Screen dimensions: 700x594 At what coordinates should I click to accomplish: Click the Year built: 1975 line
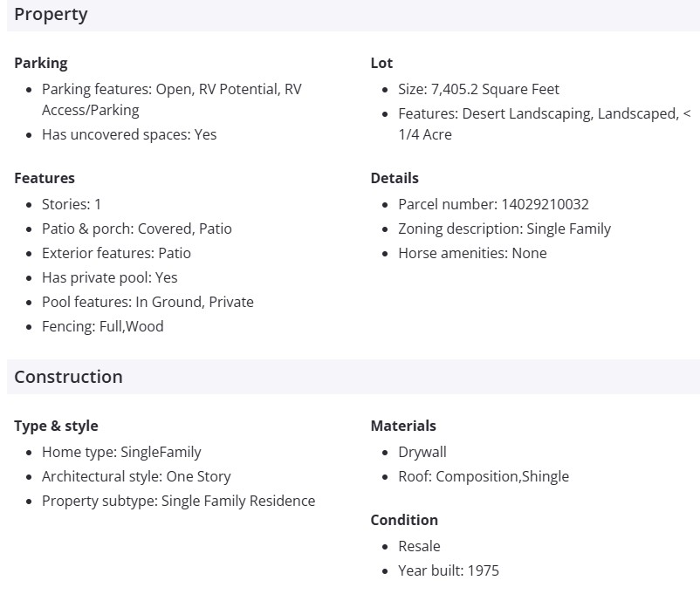[449, 570]
